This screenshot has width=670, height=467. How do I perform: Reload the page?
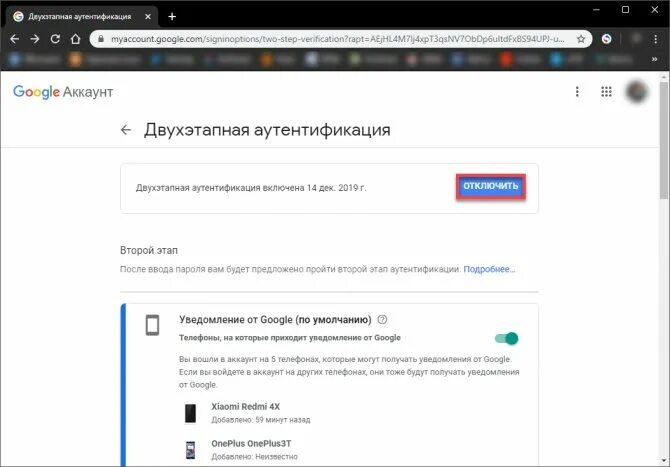[55, 39]
